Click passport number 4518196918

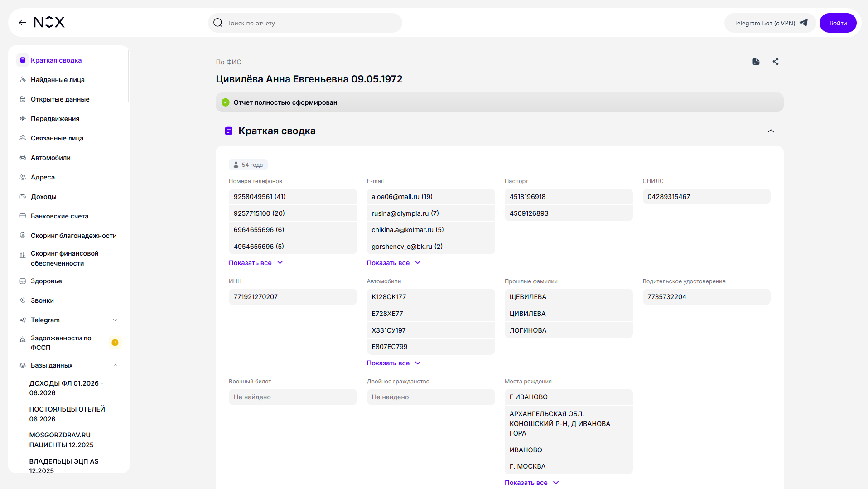point(569,197)
